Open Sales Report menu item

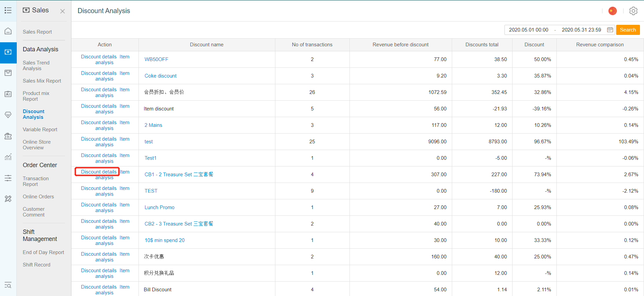tap(37, 32)
